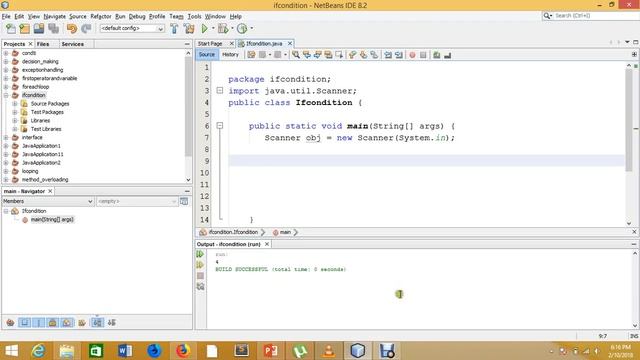The image size is (640, 360).
Task: Close the Ifcondition.java tab
Action: (x=290, y=43)
